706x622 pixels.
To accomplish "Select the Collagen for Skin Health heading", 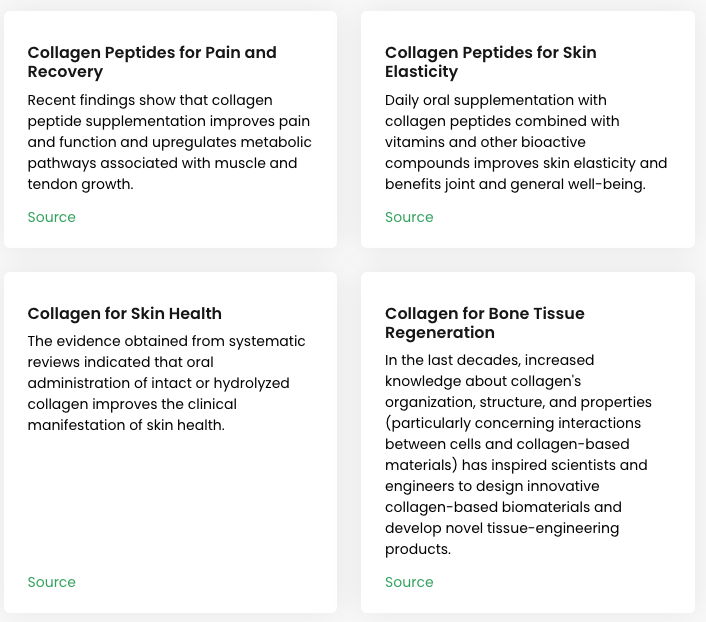I will [124, 313].
